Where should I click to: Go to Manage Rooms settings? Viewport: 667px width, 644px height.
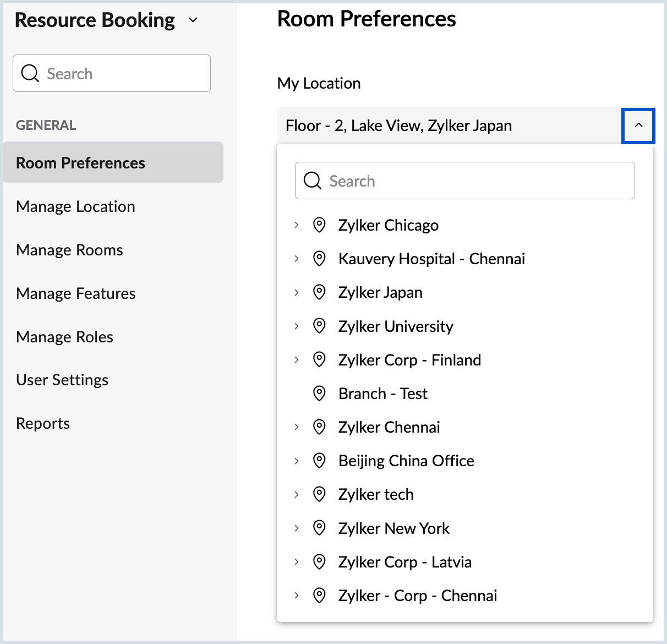point(69,250)
